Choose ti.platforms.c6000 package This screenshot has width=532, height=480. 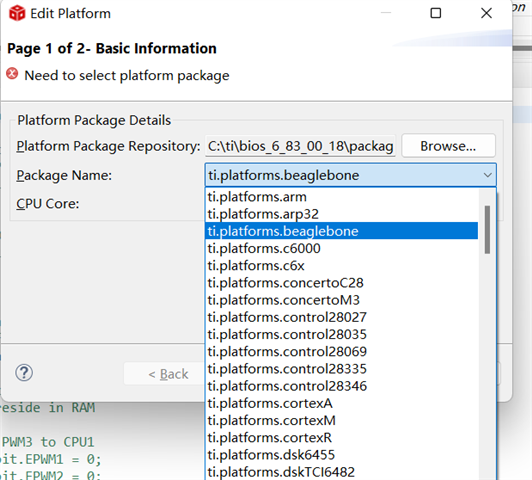[342, 248]
